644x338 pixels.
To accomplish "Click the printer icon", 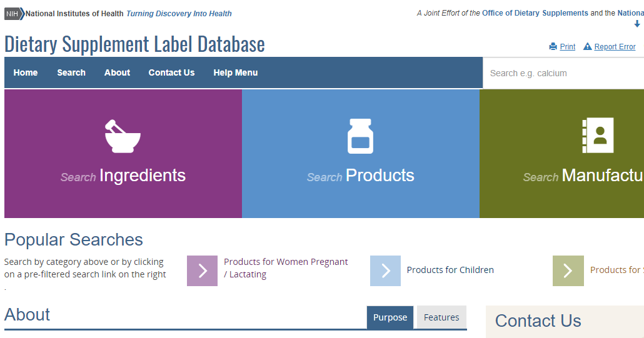I will tap(553, 46).
